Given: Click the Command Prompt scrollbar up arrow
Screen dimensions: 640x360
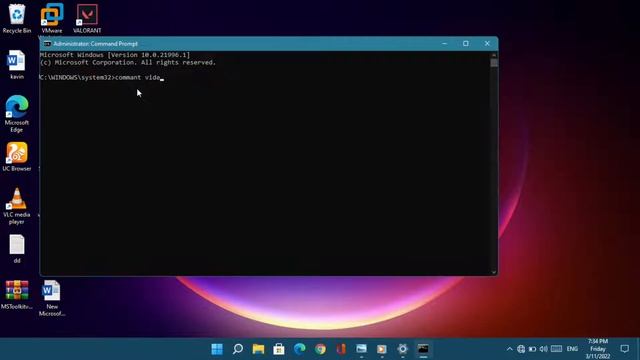Looking at the screenshot, I should pyautogui.click(x=494, y=55).
